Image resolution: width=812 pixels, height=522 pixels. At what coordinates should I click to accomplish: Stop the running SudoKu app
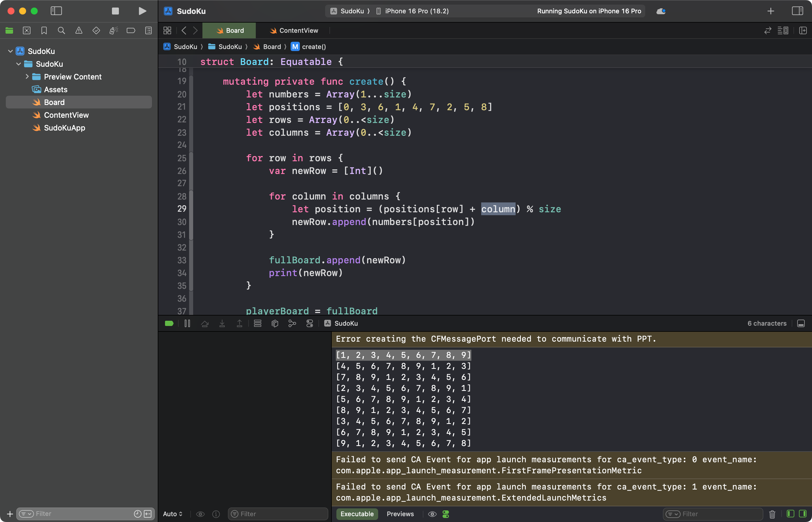(115, 11)
